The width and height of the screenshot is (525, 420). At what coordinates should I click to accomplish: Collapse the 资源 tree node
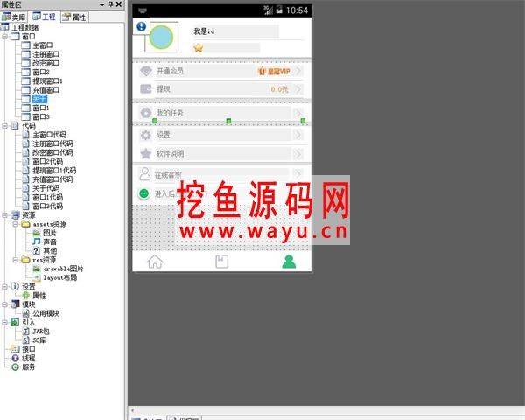pyautogui.click(x=4, y=215)
